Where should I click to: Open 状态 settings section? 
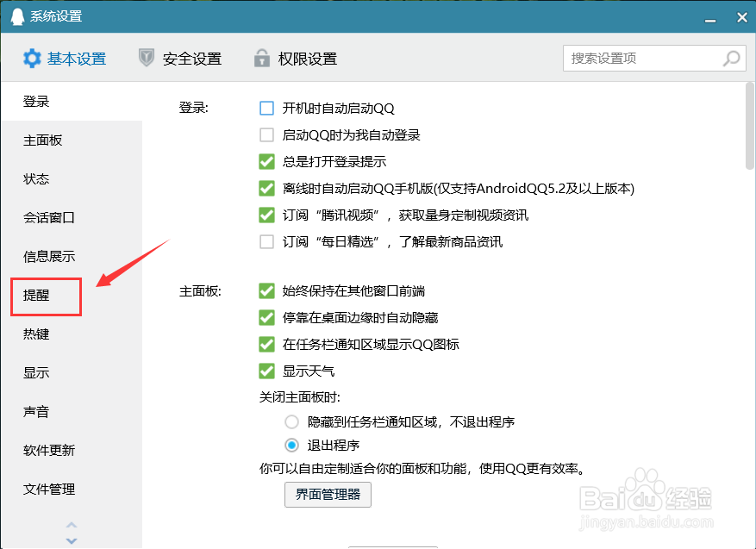coord(72,178)
